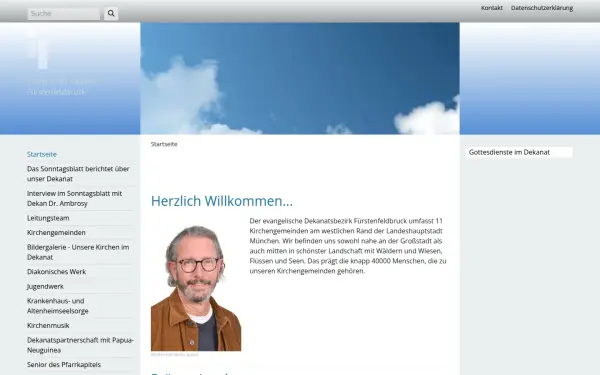The height and width of the screenshot is (375, 600).
Task: Go to Kirchenmusik page
Action: click(48, 326)
